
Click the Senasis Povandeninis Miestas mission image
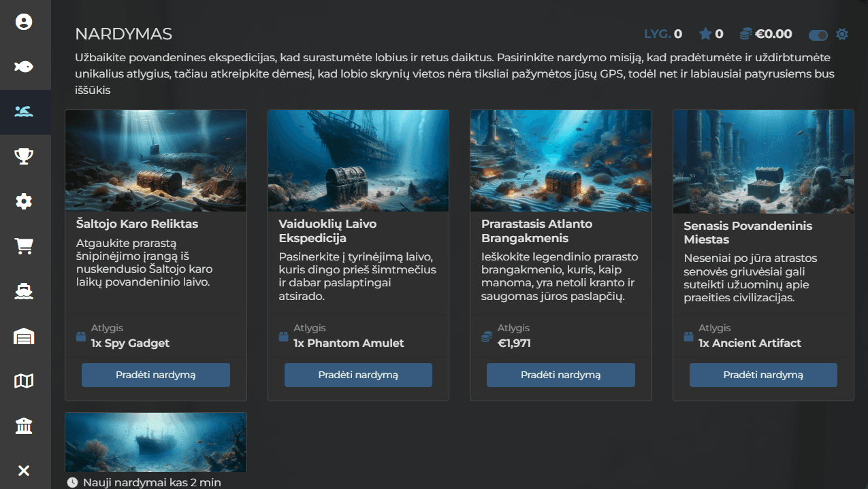[763, 162]
